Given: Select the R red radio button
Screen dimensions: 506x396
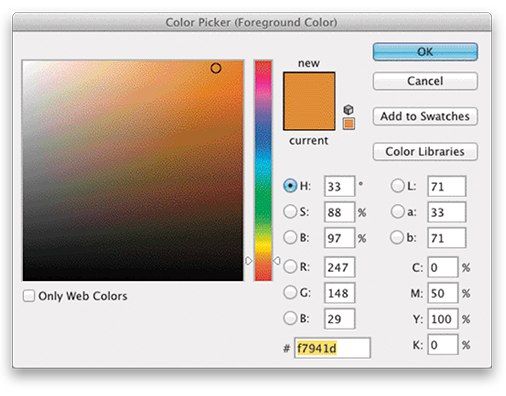Looking at the screenshot, I should 290,267.
